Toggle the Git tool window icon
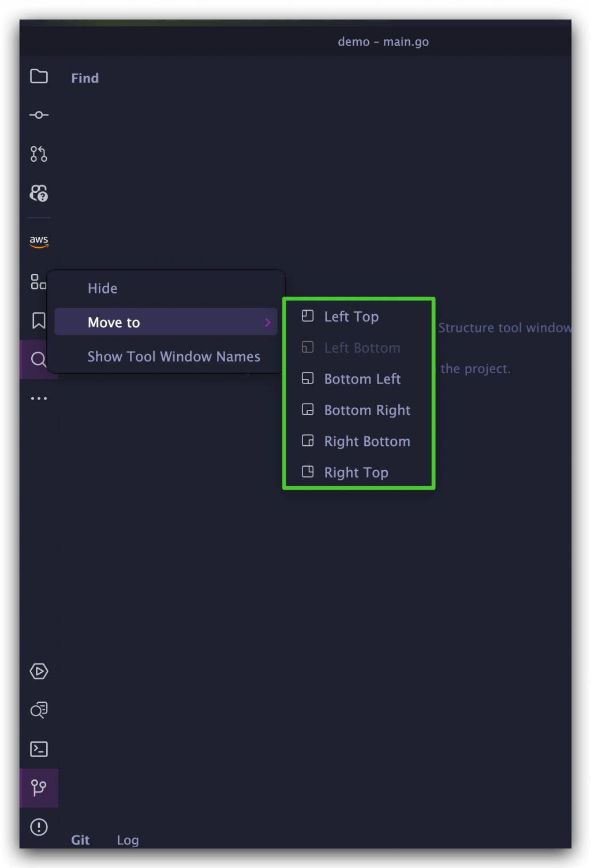This screenshot has height=868, width=591. point(39,788)
